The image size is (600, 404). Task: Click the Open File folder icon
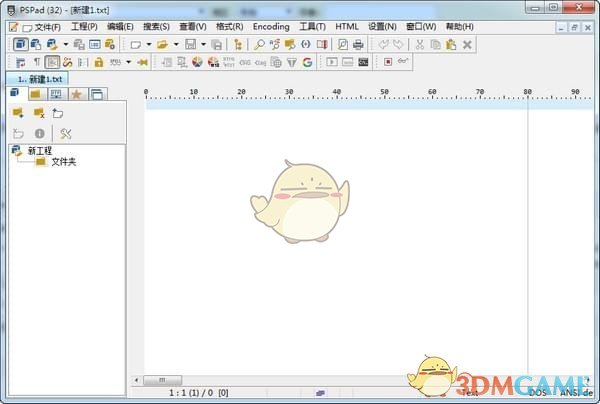[162, 45]
